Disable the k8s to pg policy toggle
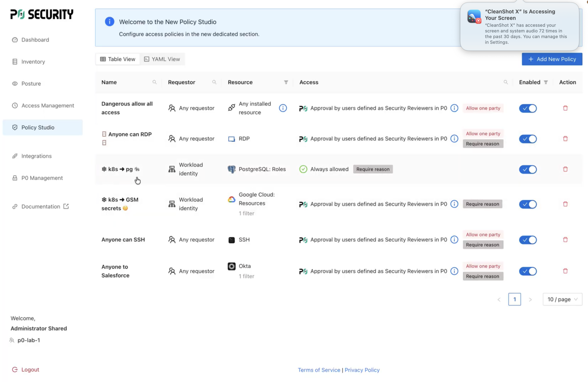The image size is (588, 382). pyautogui.click(x=528, y=169)
